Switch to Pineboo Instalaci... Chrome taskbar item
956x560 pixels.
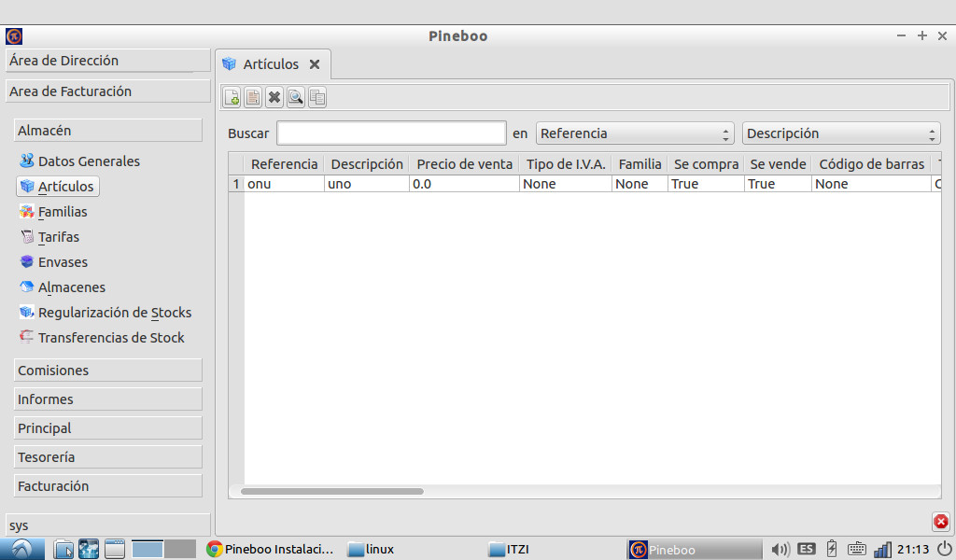pyautogui.click(x=271, y=549)
